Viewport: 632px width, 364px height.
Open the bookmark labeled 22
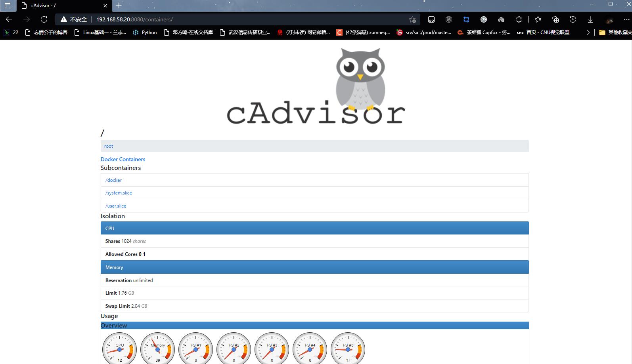point(11,32)
